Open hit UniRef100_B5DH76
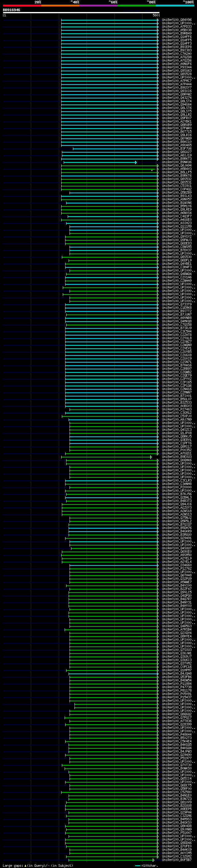Screen dimensions: 197x868 pyautogui.click(x=177, y=528)
